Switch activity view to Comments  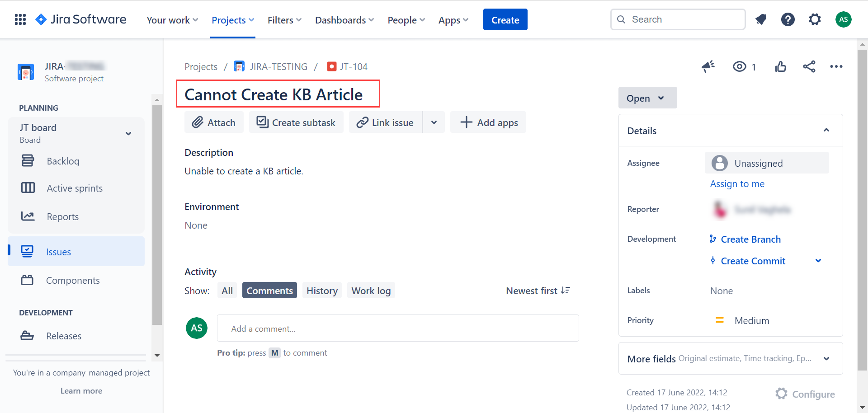pyautogui.click(x=269, y=290)
